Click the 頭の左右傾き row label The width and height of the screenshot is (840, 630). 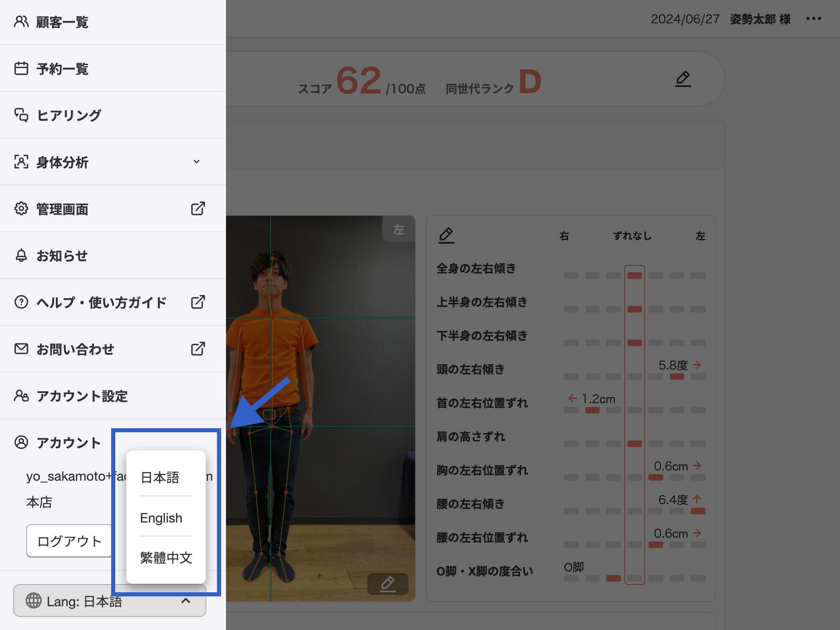470,370
